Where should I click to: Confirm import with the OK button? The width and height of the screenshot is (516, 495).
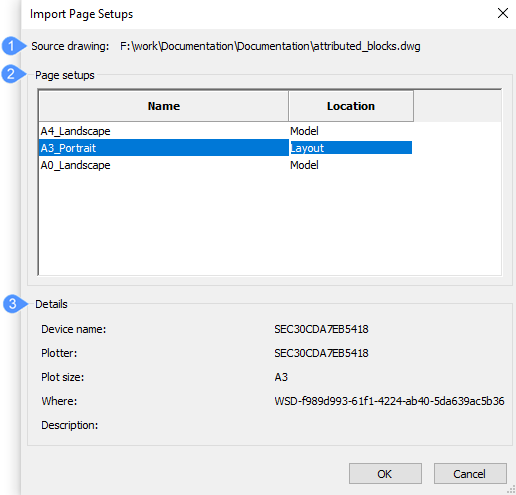(385, 473)
